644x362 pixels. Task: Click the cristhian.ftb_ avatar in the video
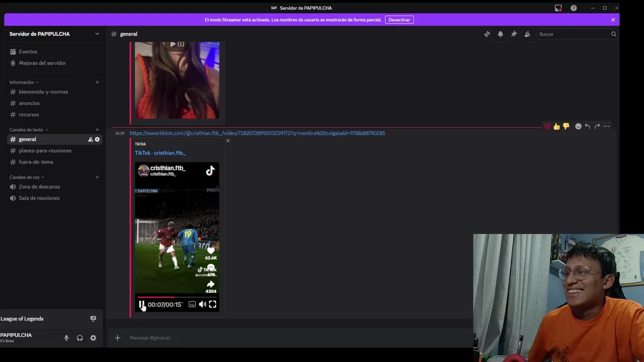point(143,171)
